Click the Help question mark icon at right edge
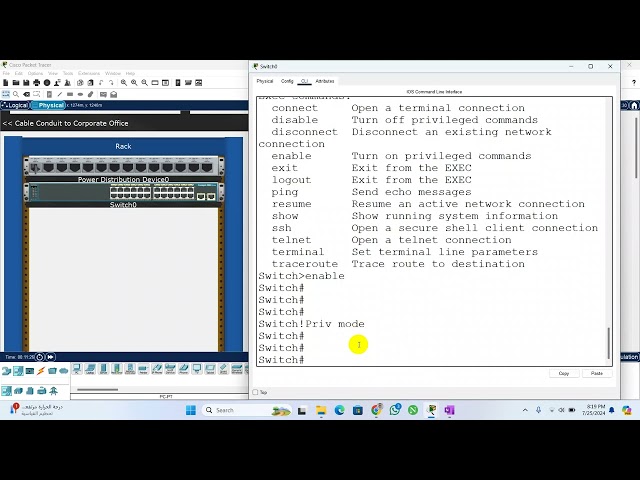The height and width of the screenshot is (480, 640). tap(633, 83)
